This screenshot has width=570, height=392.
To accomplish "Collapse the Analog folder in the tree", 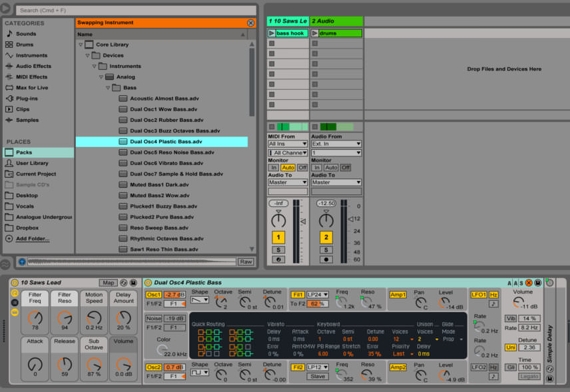I will tap(101, 77).
